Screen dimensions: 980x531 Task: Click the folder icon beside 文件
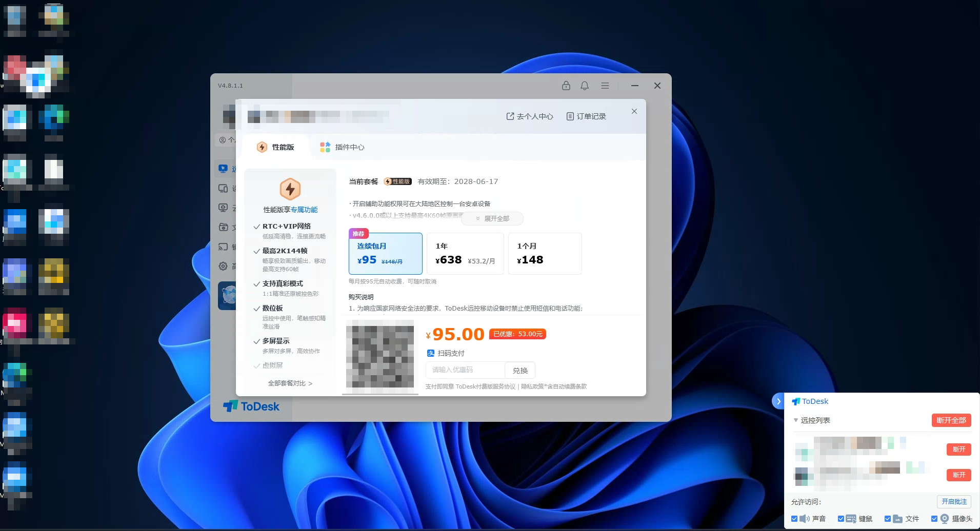click(898, 519)
